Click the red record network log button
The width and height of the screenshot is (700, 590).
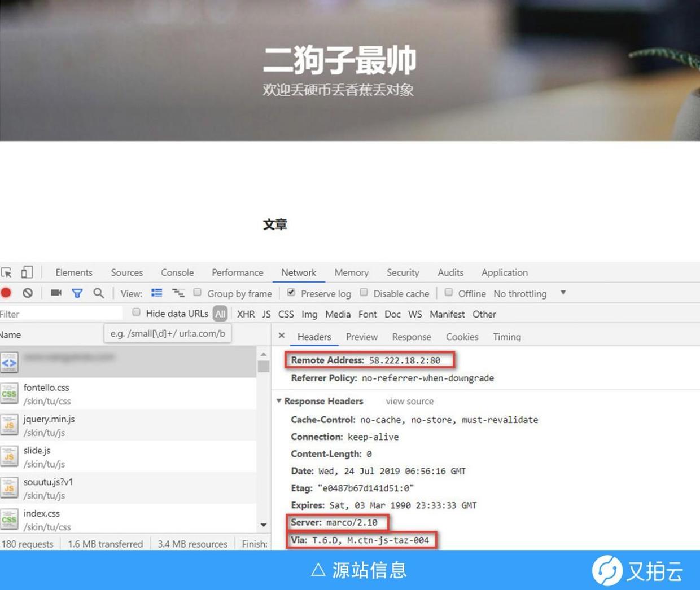[x=6, y=293]
